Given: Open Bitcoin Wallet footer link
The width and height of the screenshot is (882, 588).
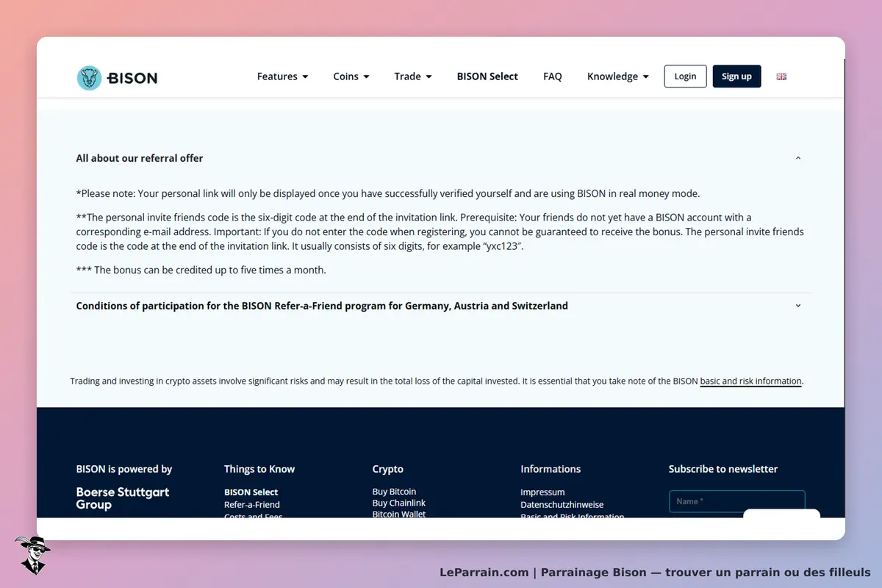Looking at the screenshot, I should tap(399, 514).
